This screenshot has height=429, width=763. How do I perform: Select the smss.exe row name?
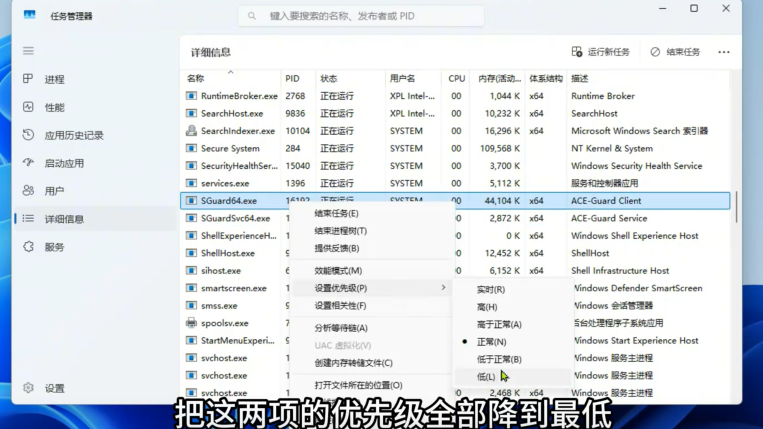click(x=219, y=306)
